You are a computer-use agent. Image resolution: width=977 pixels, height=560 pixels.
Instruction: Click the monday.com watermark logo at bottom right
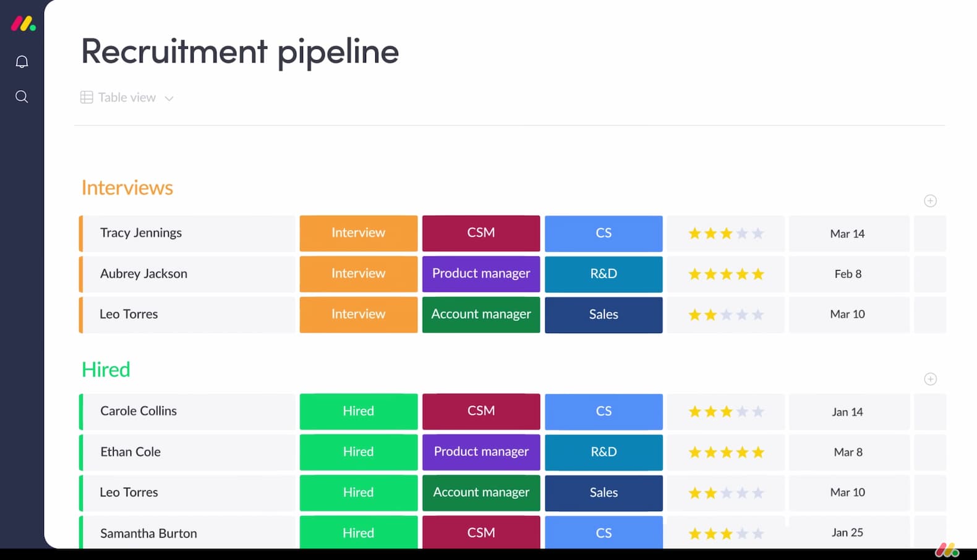(x=946, y=549)
